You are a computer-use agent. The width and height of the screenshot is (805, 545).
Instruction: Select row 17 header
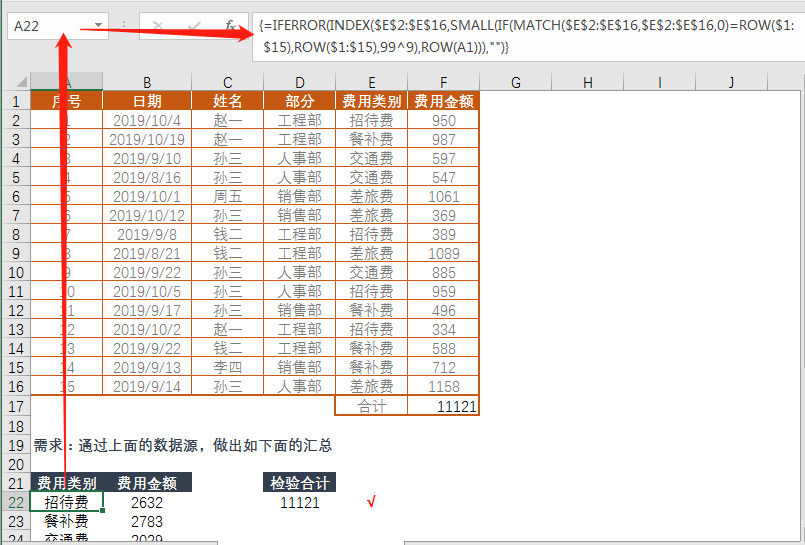15,406
